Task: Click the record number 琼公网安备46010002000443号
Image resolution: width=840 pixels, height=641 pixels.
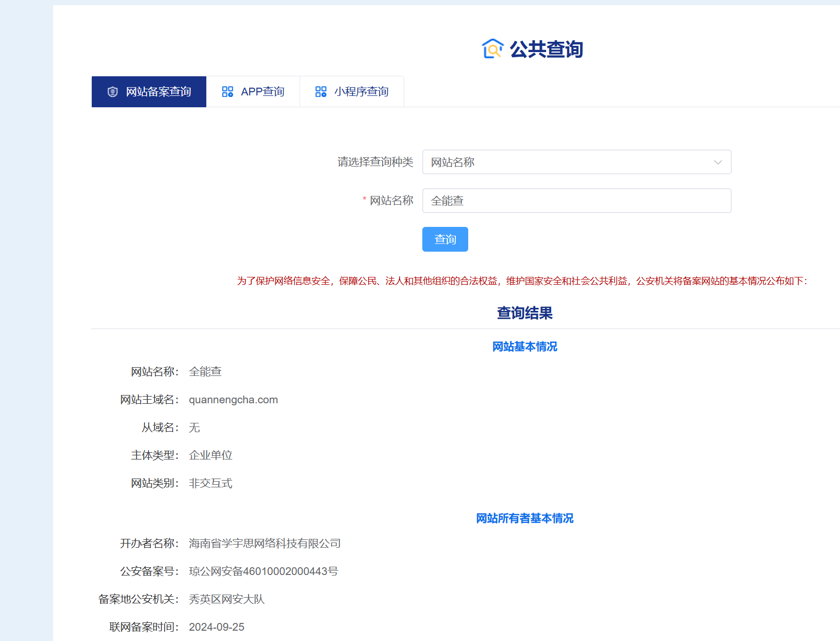Action: 263,571
